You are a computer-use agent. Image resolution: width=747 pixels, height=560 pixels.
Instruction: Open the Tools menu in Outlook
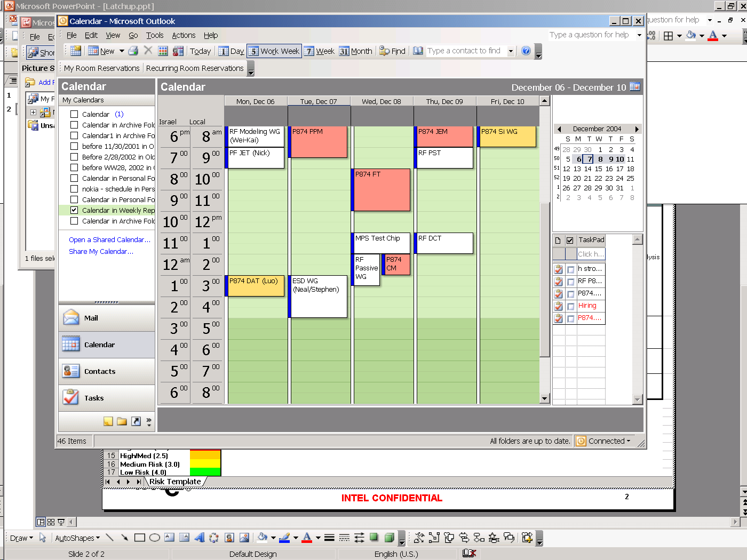(x=155, y=35)
